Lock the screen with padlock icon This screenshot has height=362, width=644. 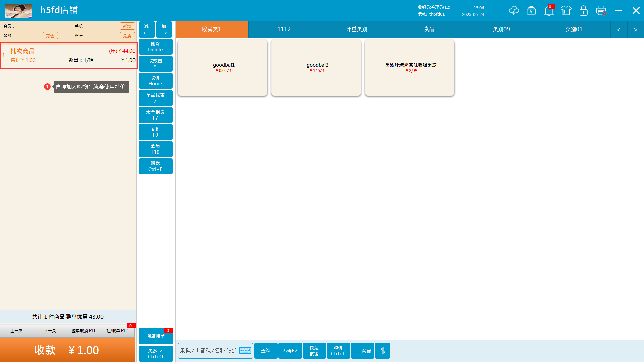click(x=583, y=11)
